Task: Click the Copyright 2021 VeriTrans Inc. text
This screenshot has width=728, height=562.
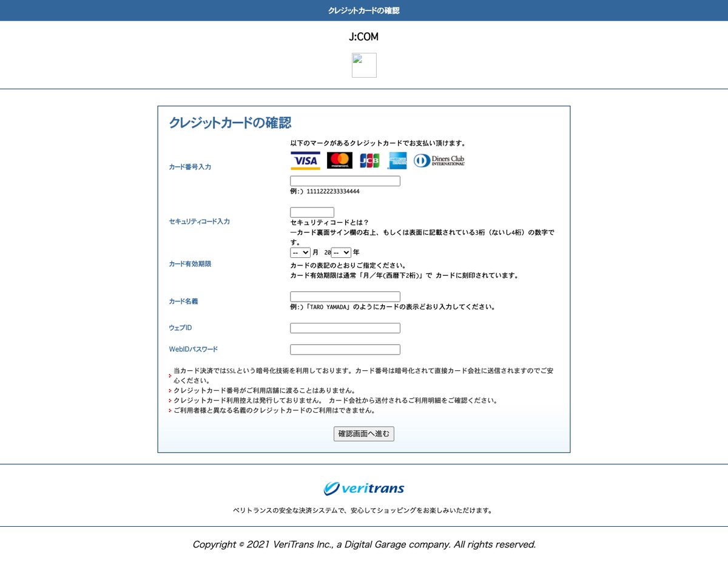Action: tap(364, 544)
